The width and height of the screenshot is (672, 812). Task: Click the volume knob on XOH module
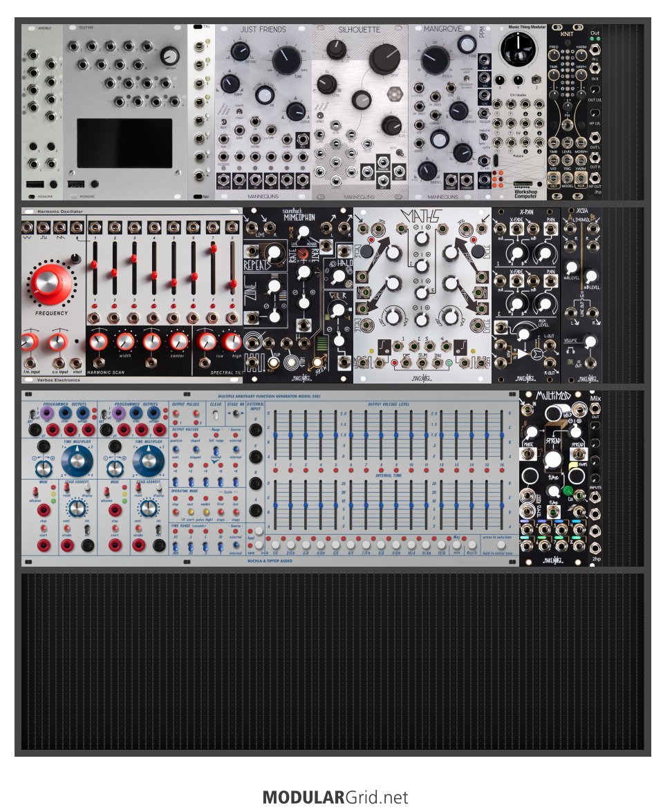click(590, 341)
